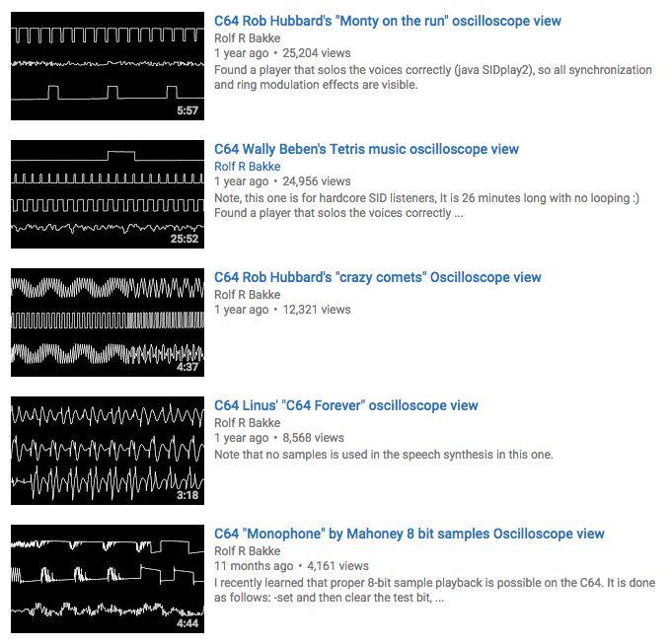Click the 5:57 duration badge
Viewport: 672px width, 644px height.
187,111
